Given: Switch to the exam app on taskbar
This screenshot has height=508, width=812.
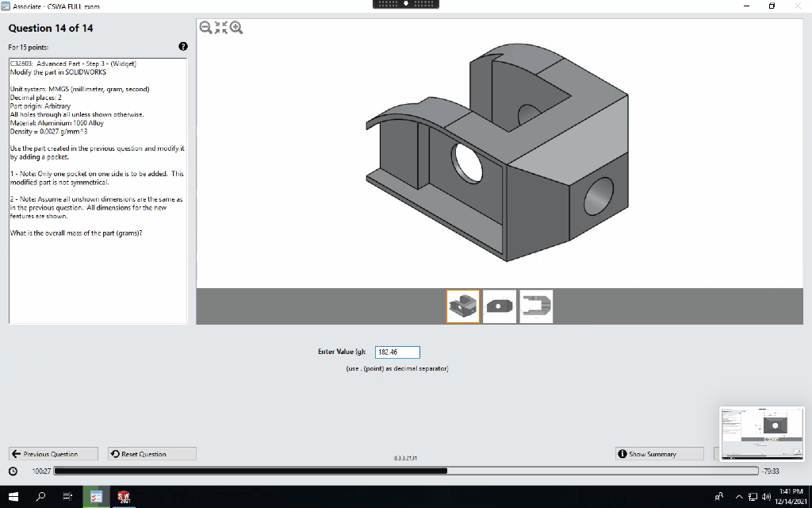Looking at the screenshot, I should pos(96,497).
